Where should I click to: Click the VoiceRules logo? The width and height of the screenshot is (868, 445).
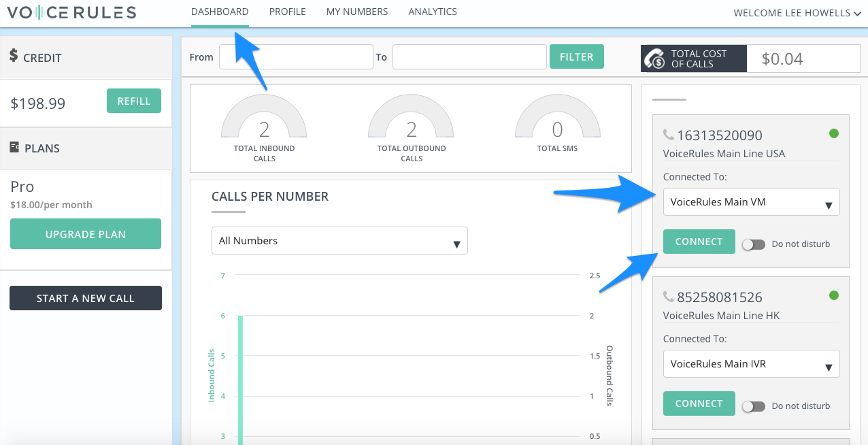(71, 13)
